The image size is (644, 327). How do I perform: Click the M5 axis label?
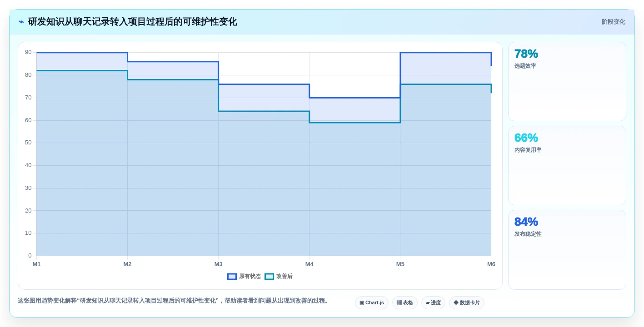(x=400, y=264)
